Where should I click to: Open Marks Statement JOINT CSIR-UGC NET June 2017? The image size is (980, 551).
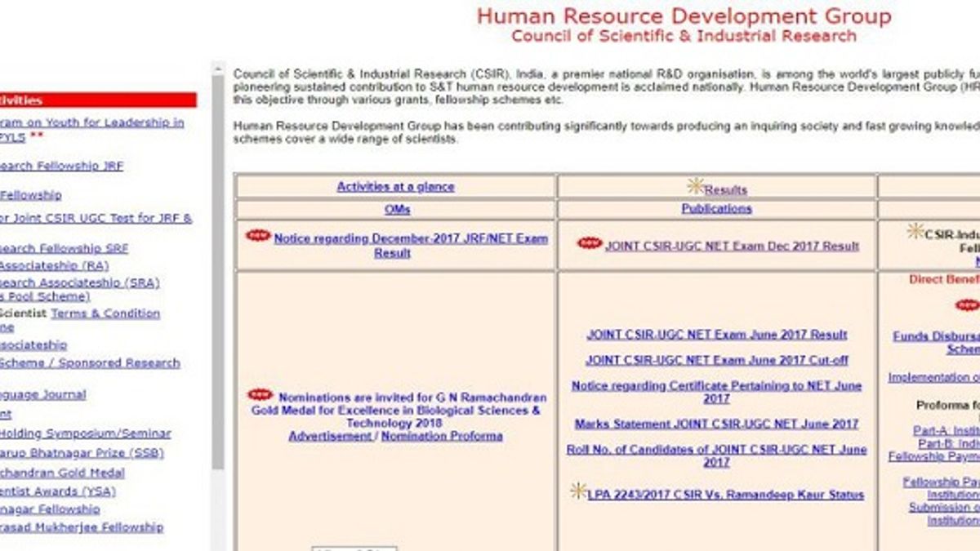click(717, 424)
